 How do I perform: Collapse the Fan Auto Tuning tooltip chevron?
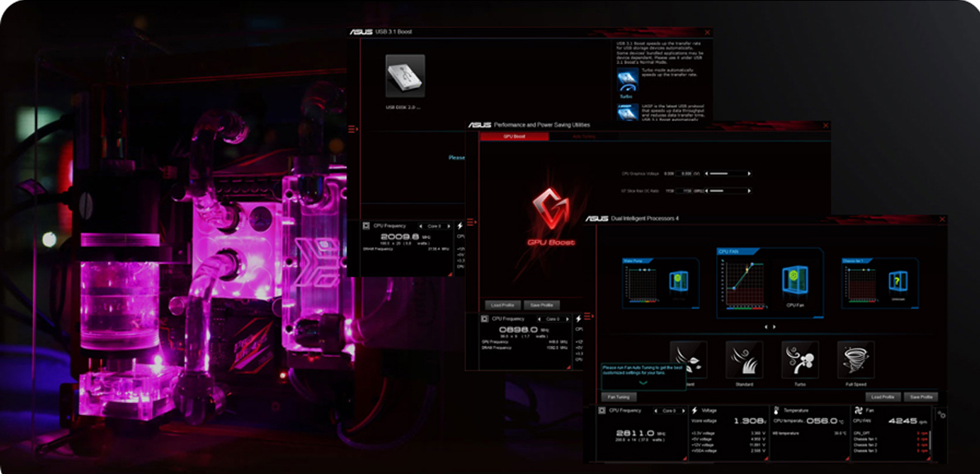(643, 383)
